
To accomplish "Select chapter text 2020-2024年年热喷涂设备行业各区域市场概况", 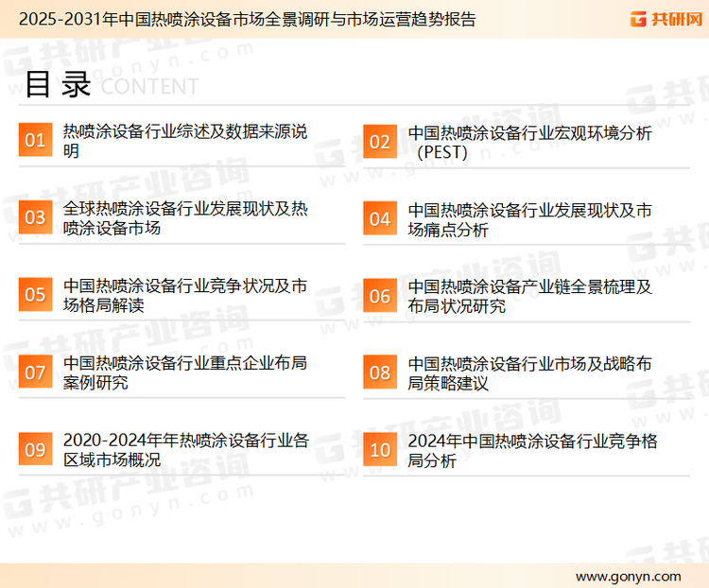I will tap(186, 450).
